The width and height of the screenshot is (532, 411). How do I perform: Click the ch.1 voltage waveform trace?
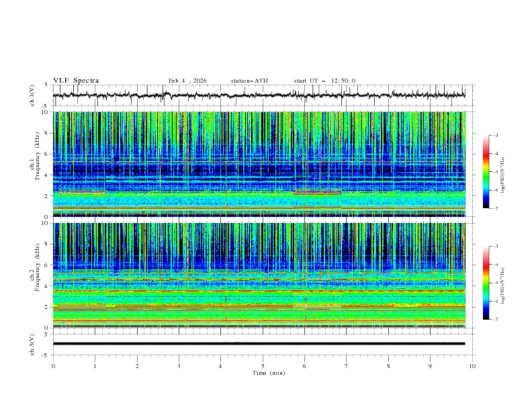pos(259,95)
